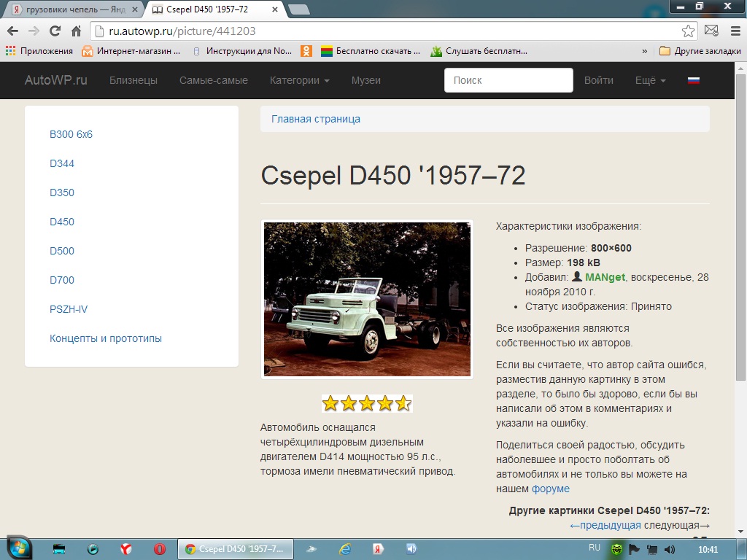Open Internet Explorer from the taskbar

pos(345,549)
